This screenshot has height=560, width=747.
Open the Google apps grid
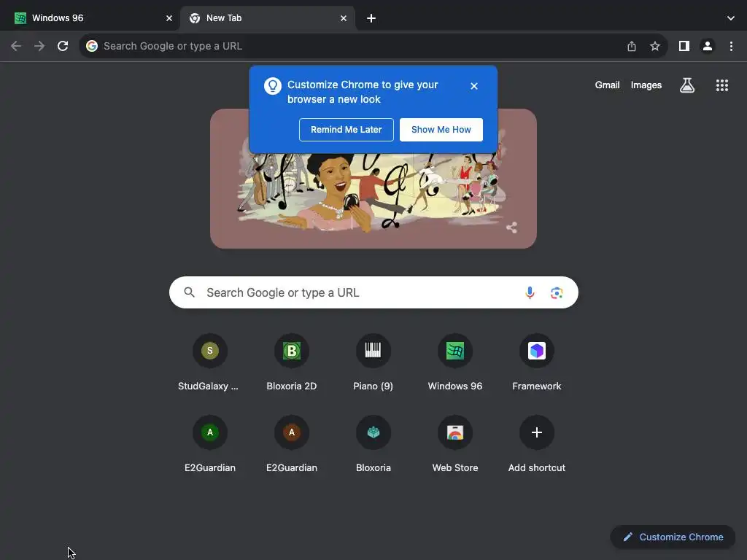point(721,85)
